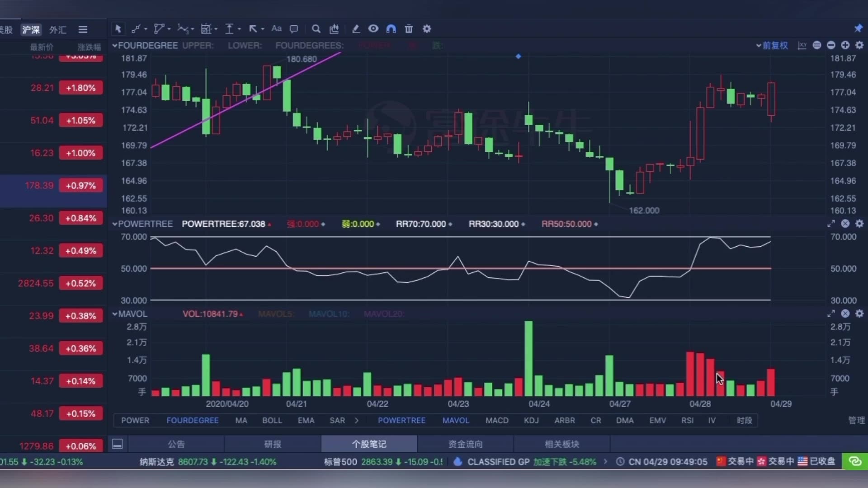
Task: Click the equal-sign reset zoom icon
Action: [817, 45]
